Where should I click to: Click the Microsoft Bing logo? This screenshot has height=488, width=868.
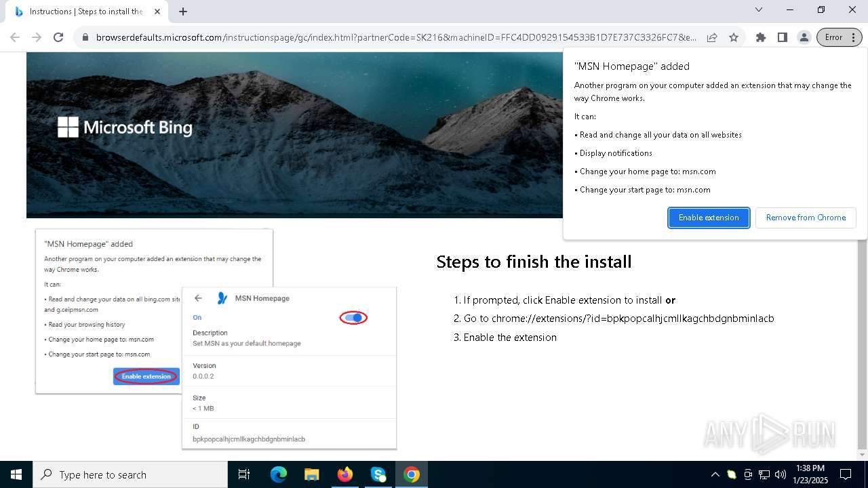point(125,127)
